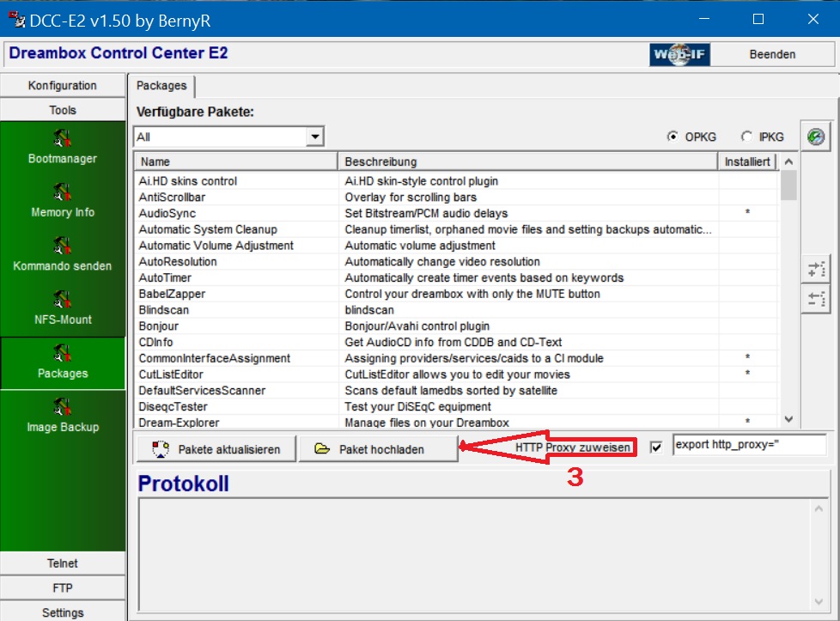Viewport: 840px width, 621px height.
Task: Open the Image Backup tool icon
Action: click(62, 406)
